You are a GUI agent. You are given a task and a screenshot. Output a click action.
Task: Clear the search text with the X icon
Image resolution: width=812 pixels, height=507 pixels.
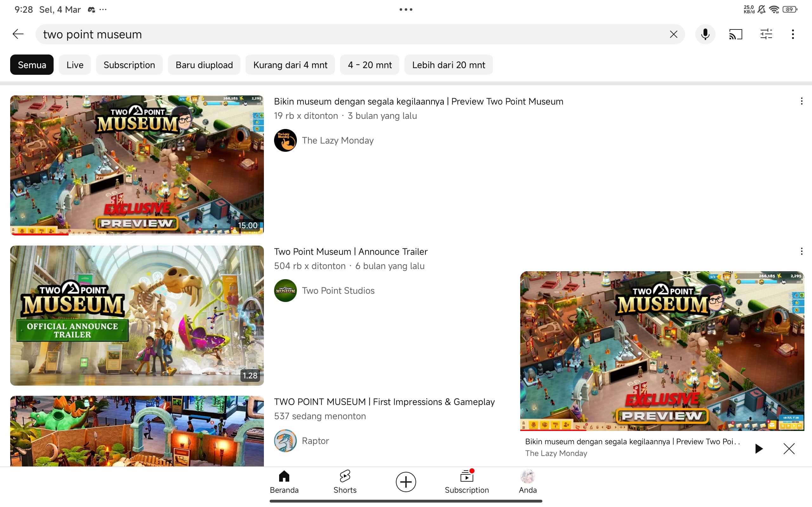point(673,34)
